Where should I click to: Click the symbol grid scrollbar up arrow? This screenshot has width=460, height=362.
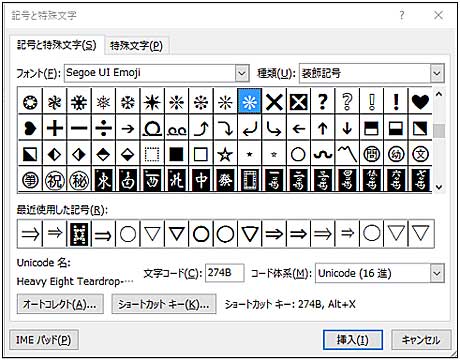tap(439, 94)
